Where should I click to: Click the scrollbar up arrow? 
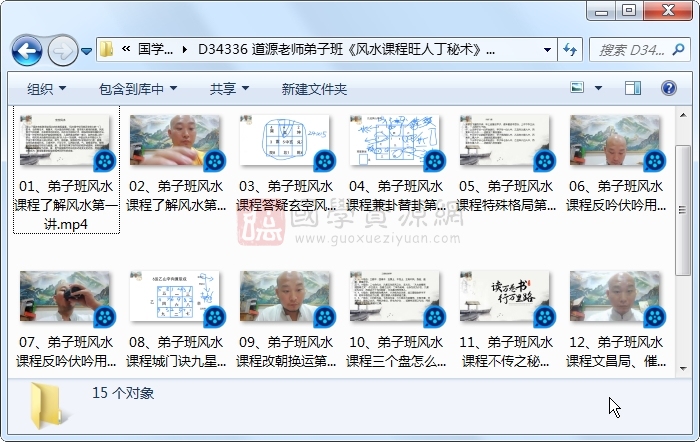coord(683,116)
